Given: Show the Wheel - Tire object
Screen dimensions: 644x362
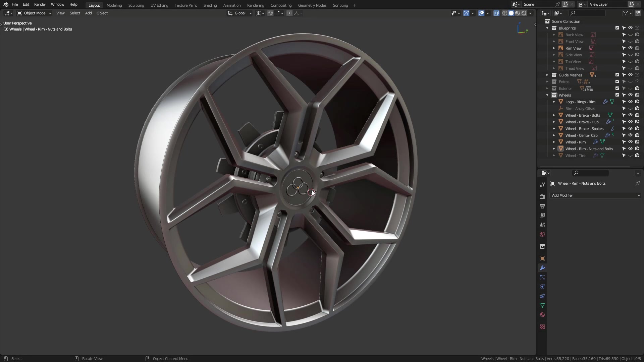Looking at the screenshot, I should coord(631,156).
